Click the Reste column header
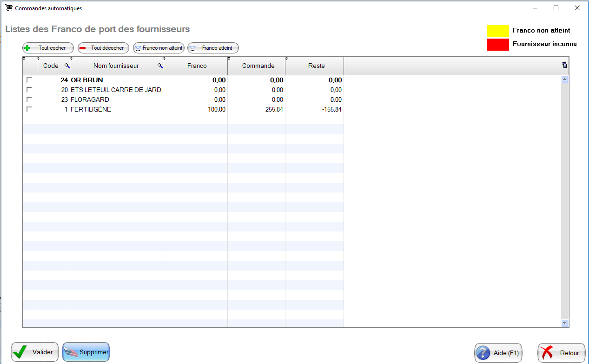Viewport: 589px width, 364px height. pyautogui.click(x=316, y=66)
